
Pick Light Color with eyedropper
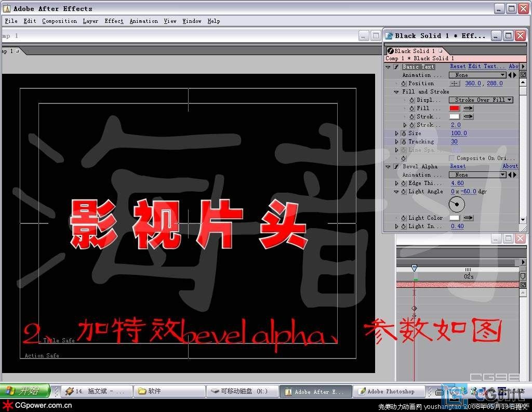point(468,218)
